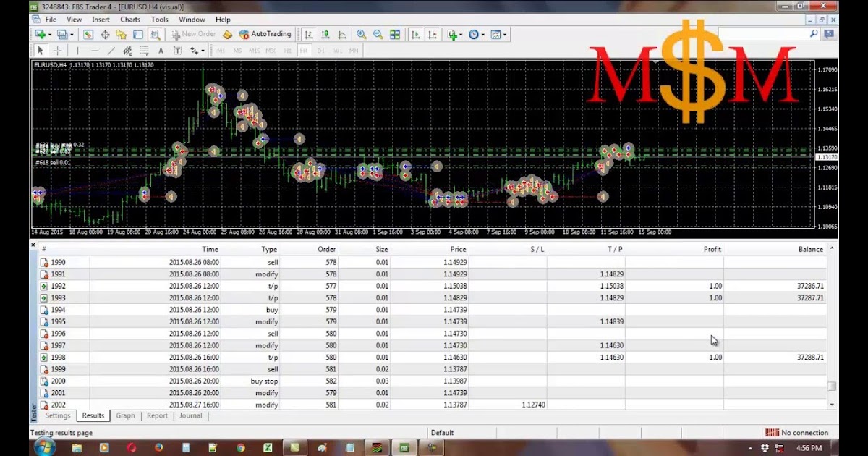Select the 'buy stop' row 2000
868x456 pixels.
click(x=432, y=381)
